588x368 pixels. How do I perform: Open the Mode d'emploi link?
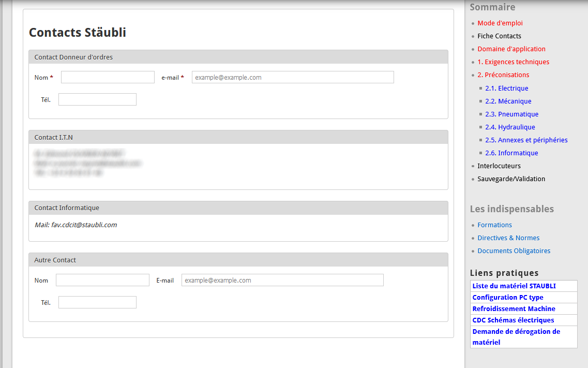pyautogui.click(x=500, y=23)
